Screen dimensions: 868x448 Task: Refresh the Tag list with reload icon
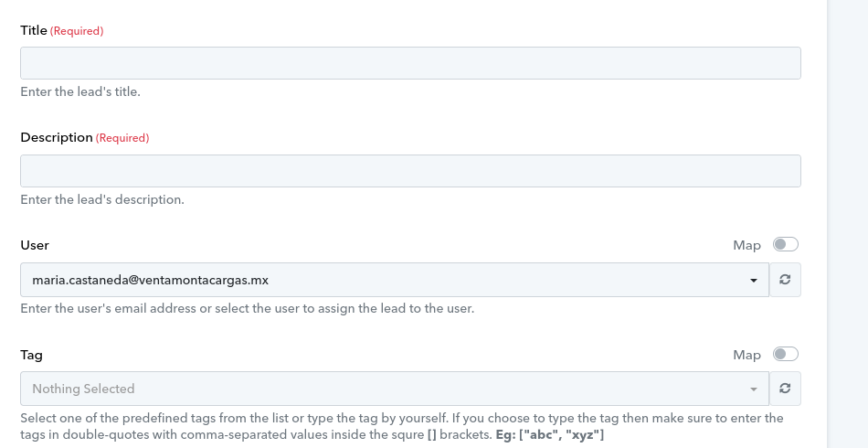(785, 389)
